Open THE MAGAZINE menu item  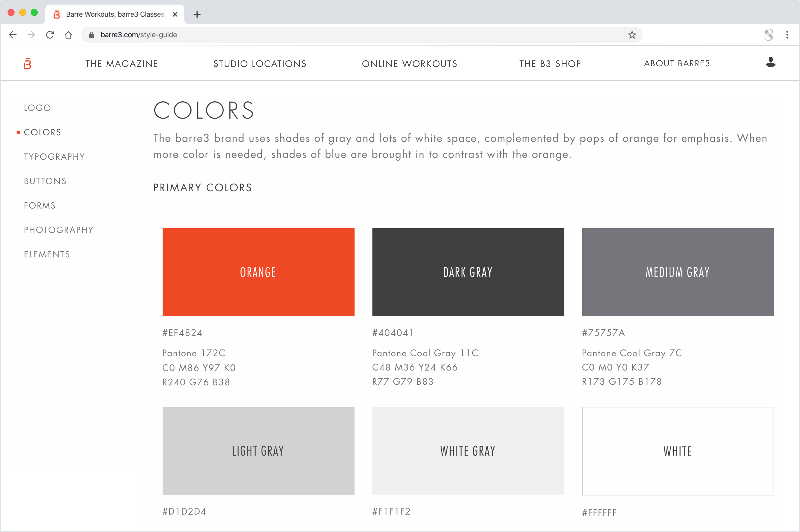pyautogui.click(x=122, y=64)
